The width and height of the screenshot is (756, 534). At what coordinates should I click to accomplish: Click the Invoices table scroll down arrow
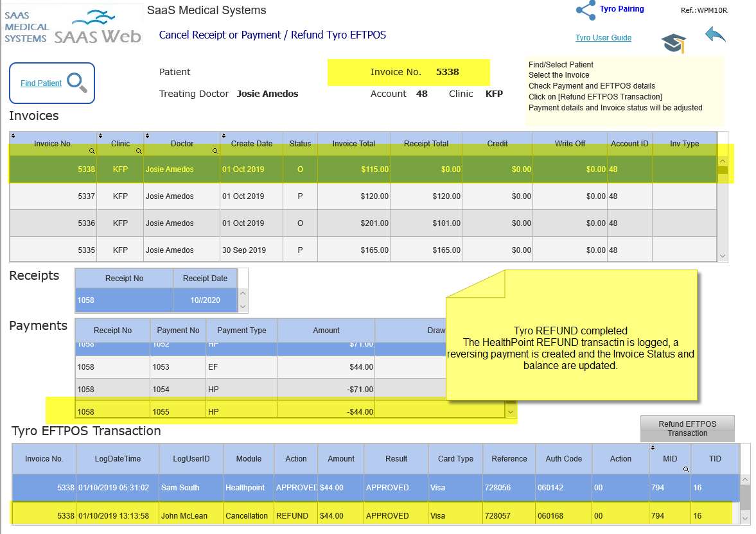click(x=722, y=256)
